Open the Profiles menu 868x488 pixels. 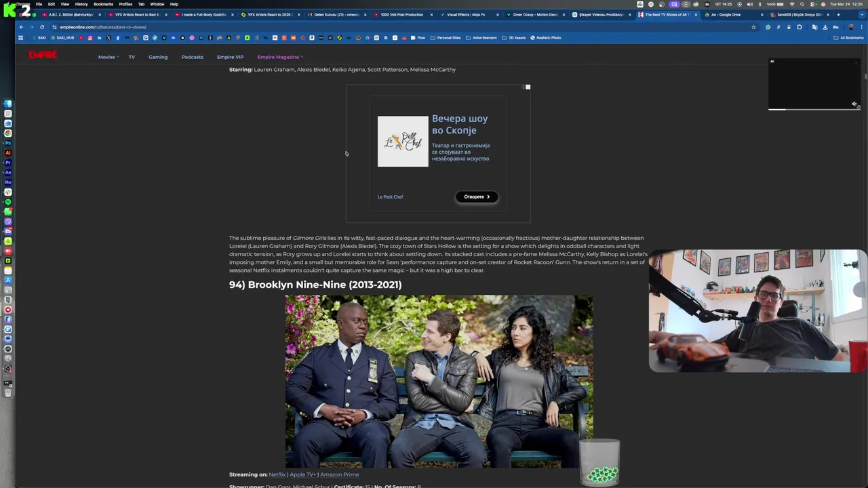(125, 4)
